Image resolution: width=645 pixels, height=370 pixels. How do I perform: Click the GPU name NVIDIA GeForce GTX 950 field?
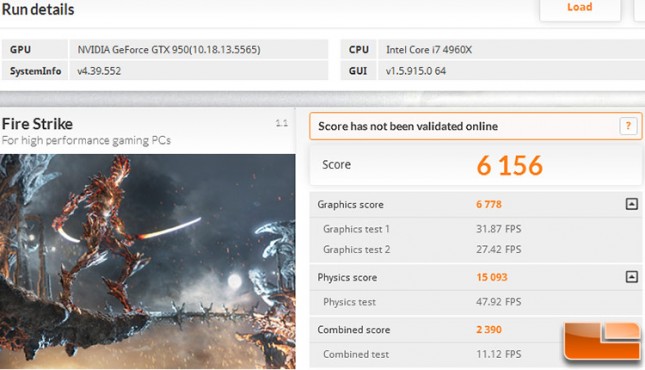[199, 49]
